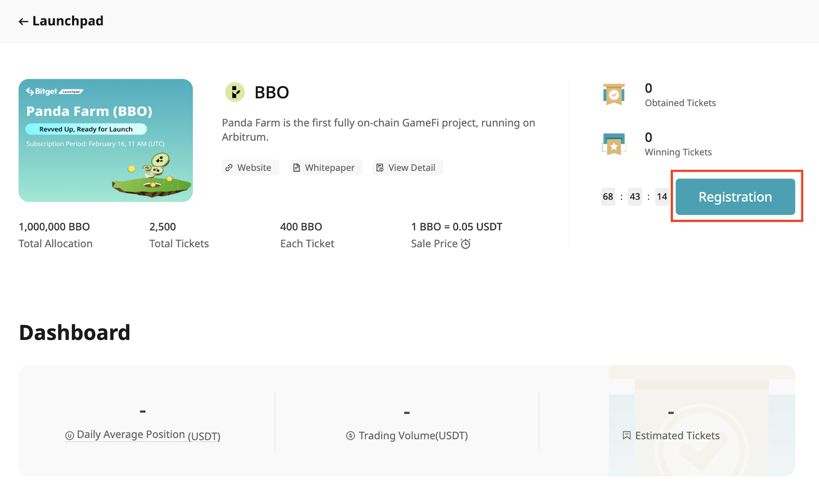The width and height of the screenshot is (819, 504).
Task: Click the Total Allocation label
Action: pos(55,244)
